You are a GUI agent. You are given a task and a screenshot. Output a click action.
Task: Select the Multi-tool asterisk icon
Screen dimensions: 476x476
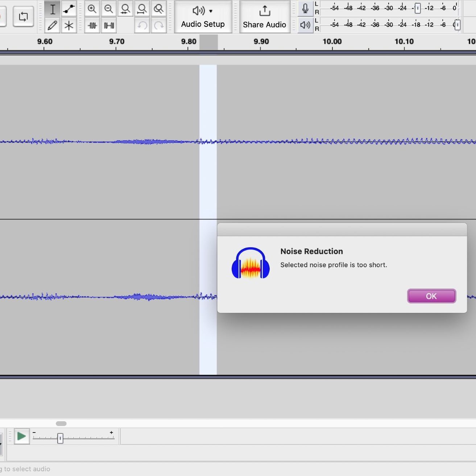[69, 25]
